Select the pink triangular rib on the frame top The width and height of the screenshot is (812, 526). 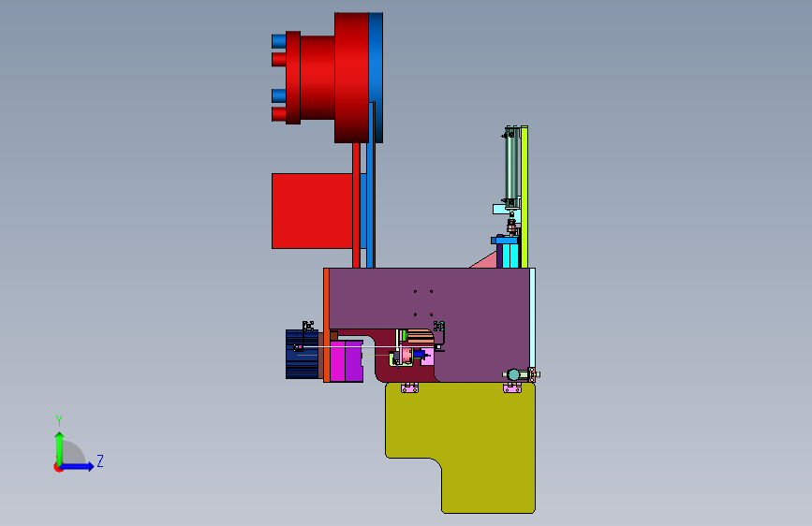(487, 261)
